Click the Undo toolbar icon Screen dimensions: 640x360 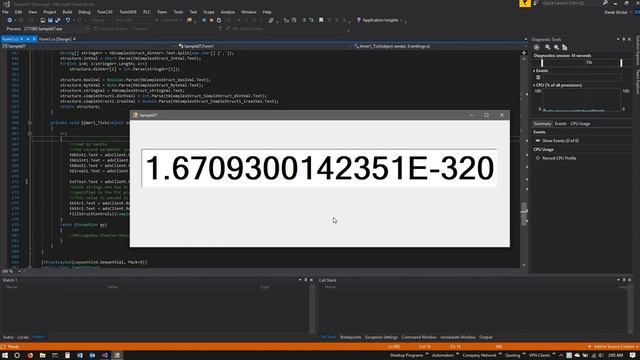click(x=68, y=20)
